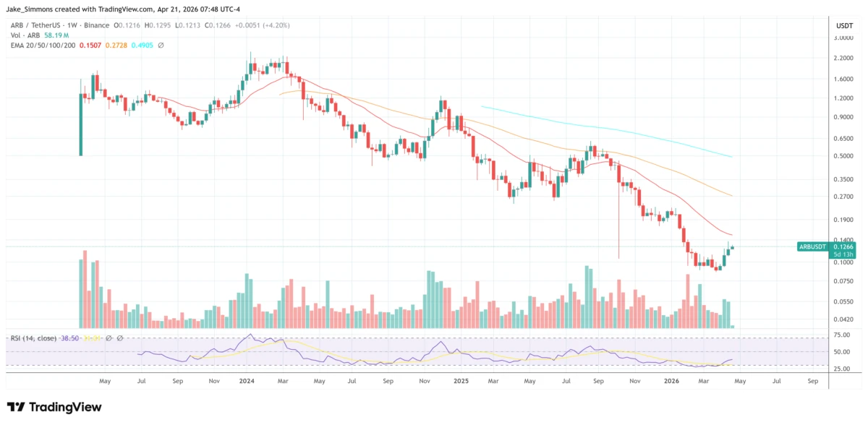Click the second null symbol in RSI legend
This screenshot has width=868, height=425.
(x=120, y=338)
